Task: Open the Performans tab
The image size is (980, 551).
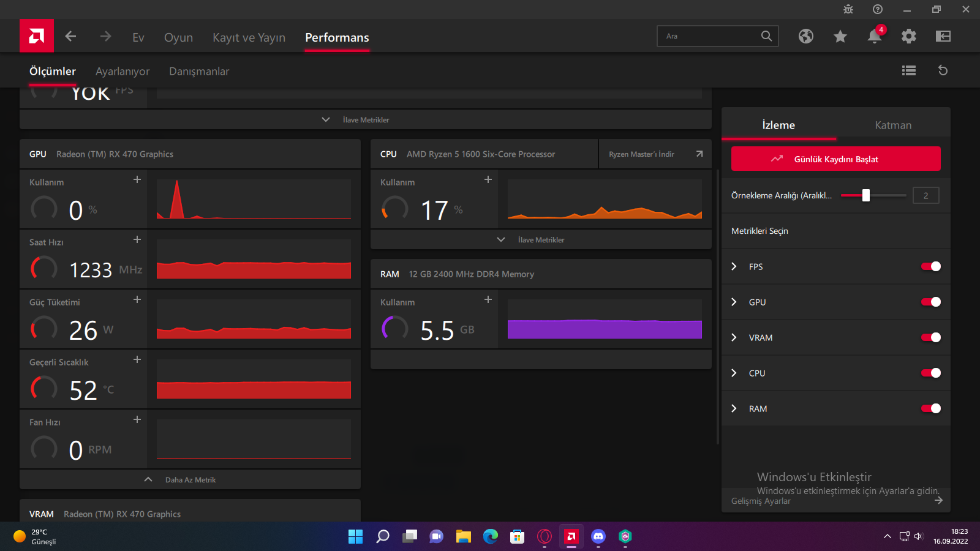Action: coord(337,37)
